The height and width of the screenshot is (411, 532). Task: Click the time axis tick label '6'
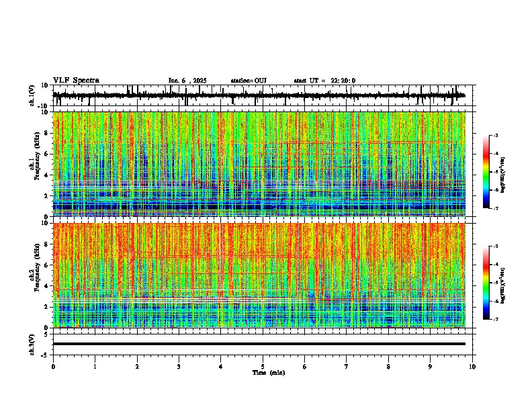pos(304,367)
